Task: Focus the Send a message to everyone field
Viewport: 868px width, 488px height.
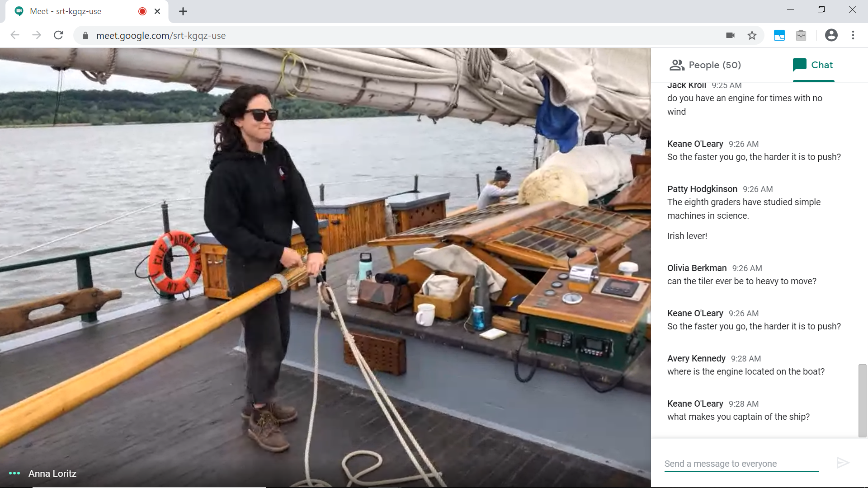Action: tap(741, 464)
